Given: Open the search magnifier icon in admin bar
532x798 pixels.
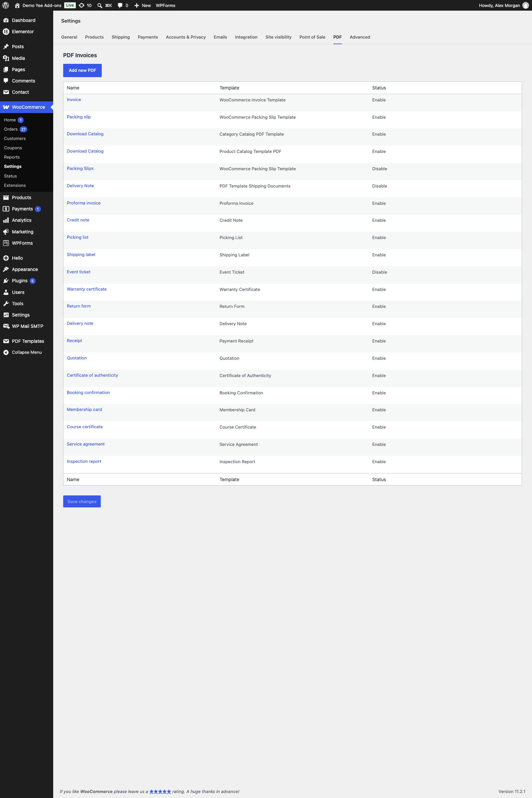Looking at the screenshot, I should 100,5.
